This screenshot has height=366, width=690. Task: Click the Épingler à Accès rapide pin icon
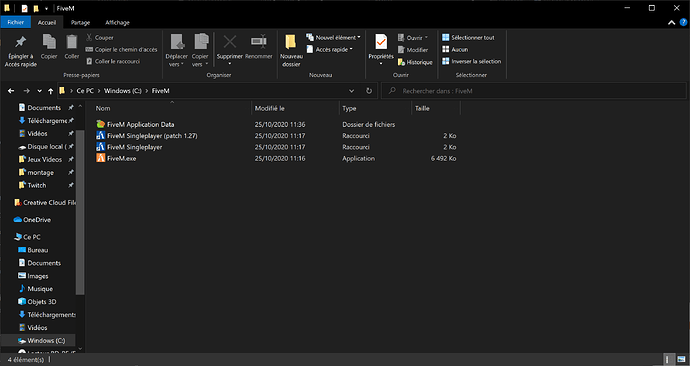[20, 43]
